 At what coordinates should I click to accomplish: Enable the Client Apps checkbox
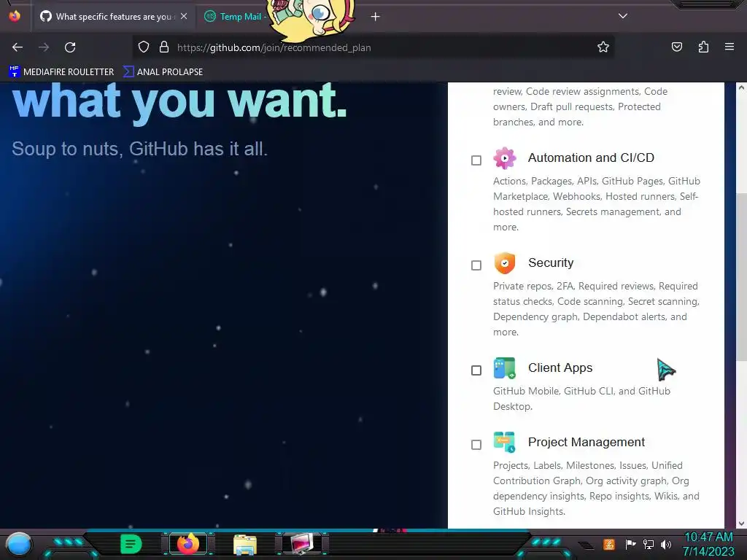click(476, 370)
